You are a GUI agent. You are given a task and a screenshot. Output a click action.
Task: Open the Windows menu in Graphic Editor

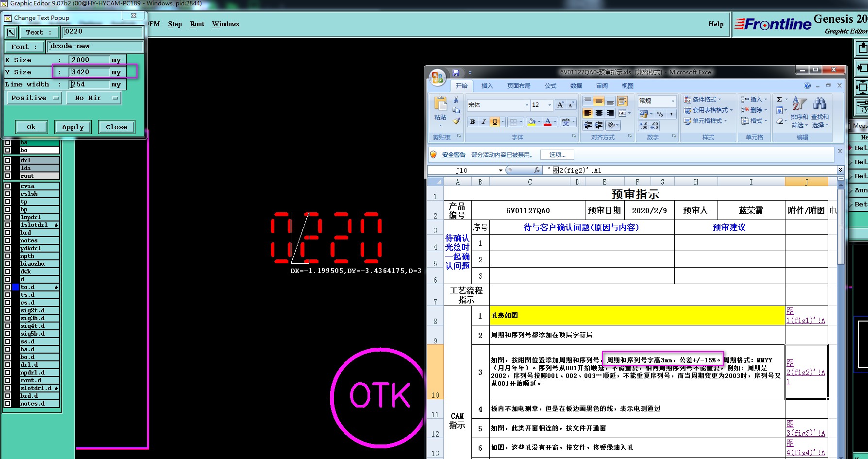pos(226,24)
